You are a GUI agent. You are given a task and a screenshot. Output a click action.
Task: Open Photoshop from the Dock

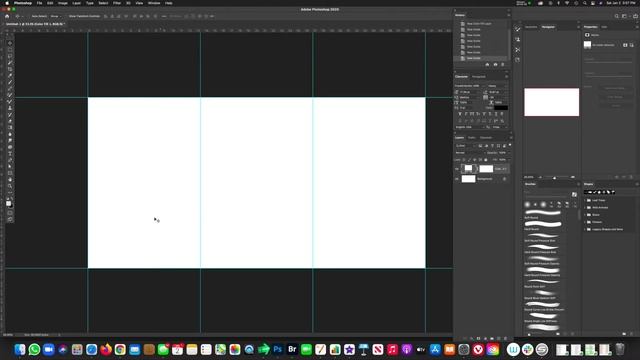coord(278,349)
